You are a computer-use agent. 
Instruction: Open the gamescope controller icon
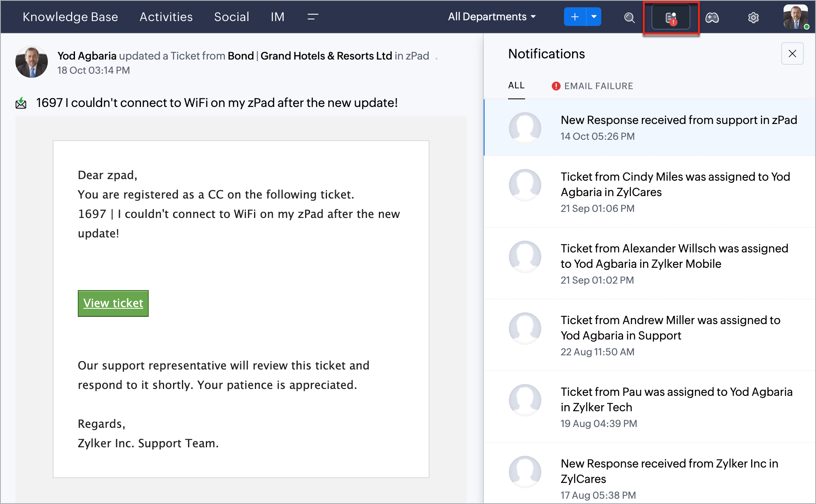(712, 17)
